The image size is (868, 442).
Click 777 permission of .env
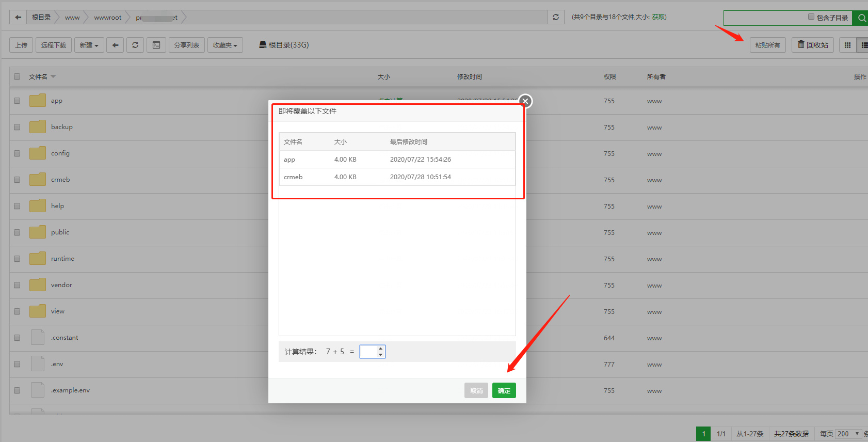[x=609, y=364]
